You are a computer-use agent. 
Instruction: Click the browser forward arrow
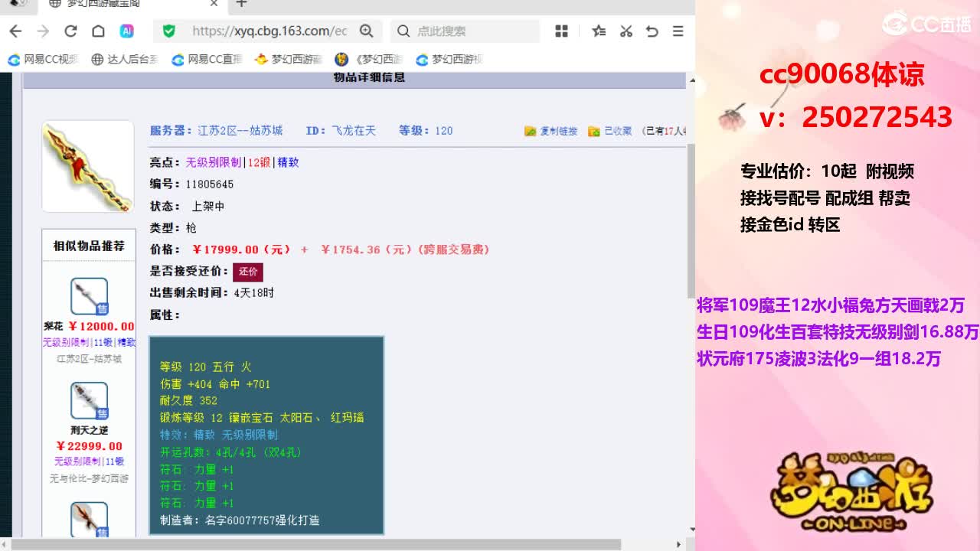pos(43,31)
